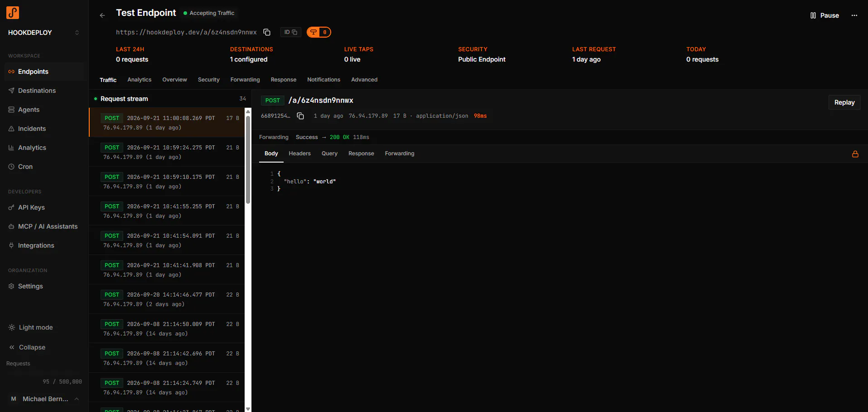Open Cron in the sidebar

(44, 167)
